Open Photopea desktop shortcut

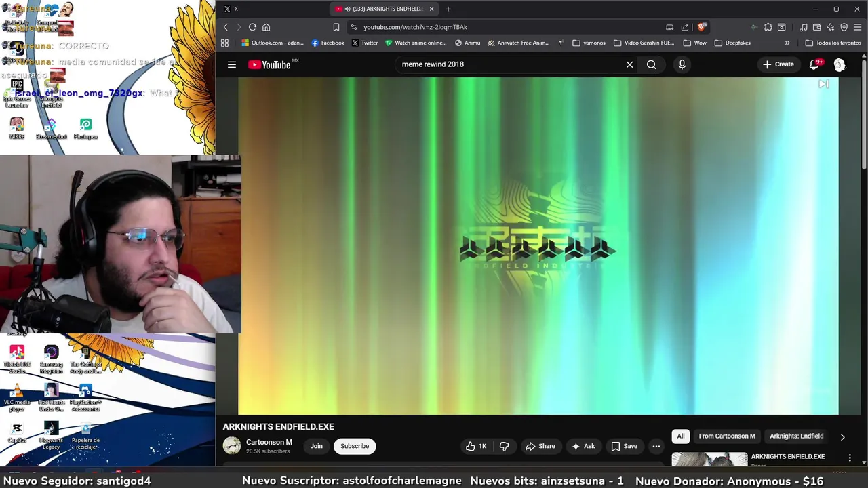click(x=85, y=129)
